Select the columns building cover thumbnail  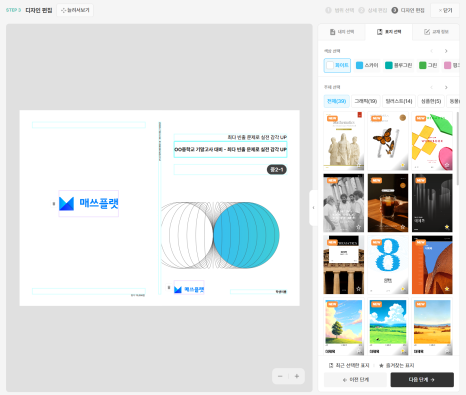pos(344,265)
